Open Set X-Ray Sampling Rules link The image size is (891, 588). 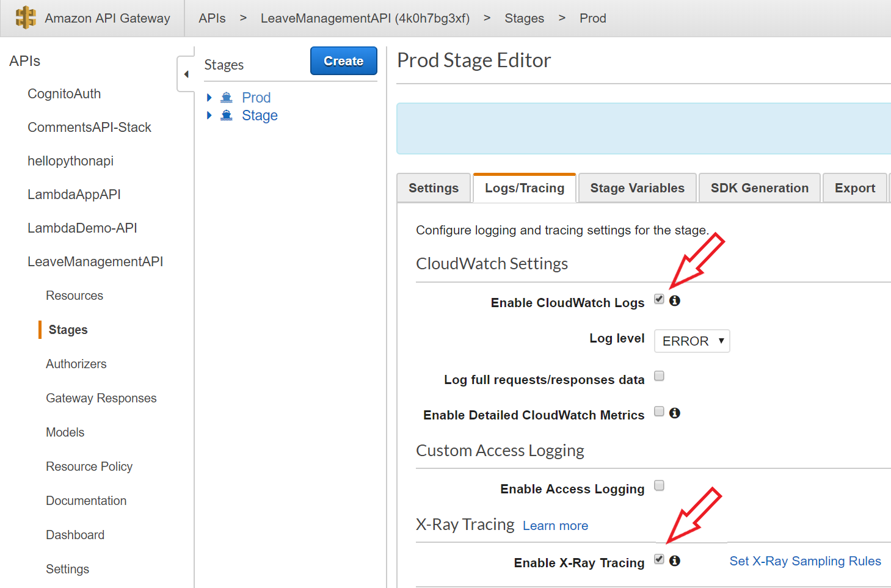point(806,561)
